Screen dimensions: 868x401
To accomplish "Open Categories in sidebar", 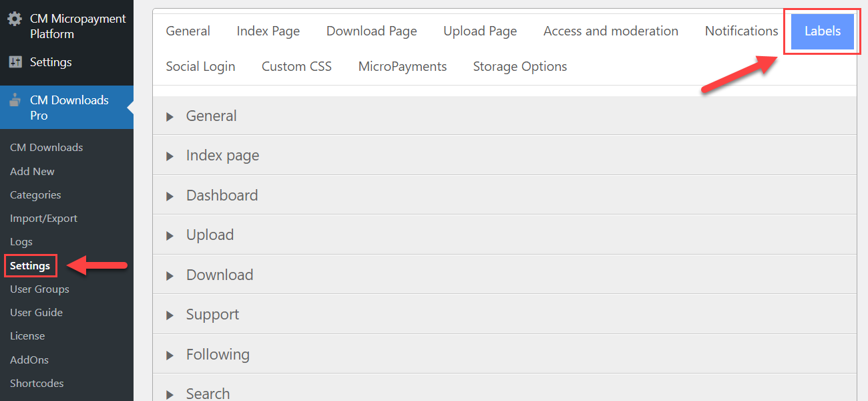I will pos(35,195).
